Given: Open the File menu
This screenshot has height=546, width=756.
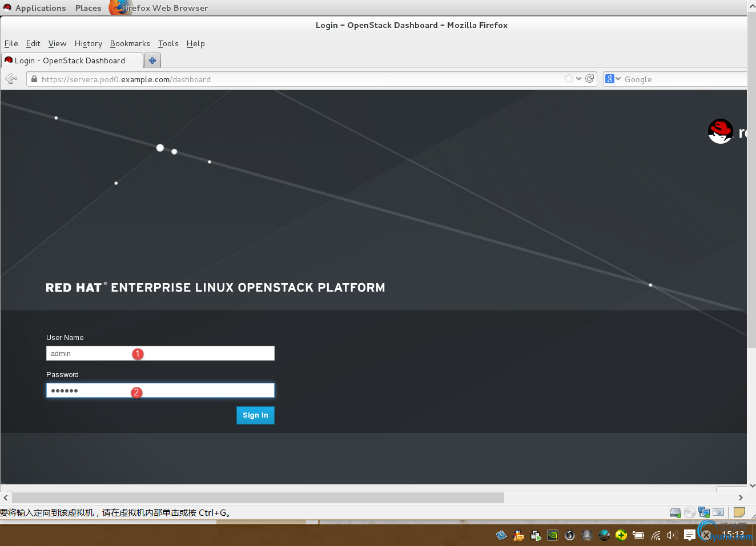Looking at the screenshot, I should pos(11,43).
